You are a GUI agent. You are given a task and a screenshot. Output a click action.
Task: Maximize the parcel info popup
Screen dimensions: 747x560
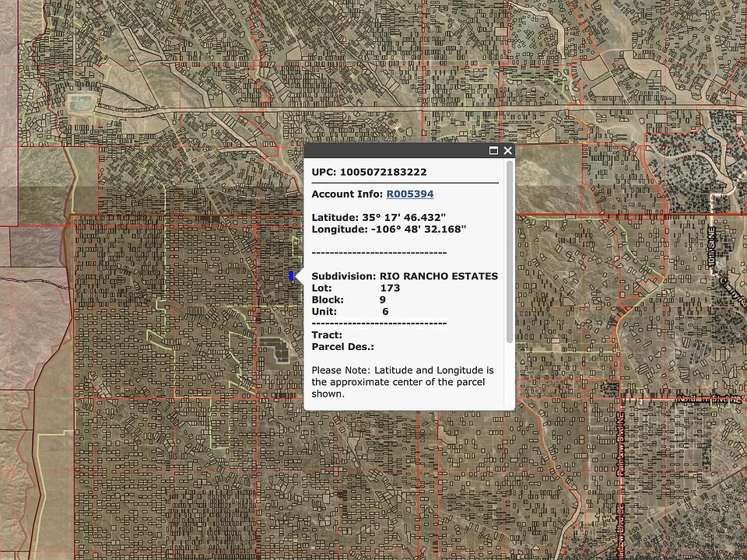click(494, 150)
